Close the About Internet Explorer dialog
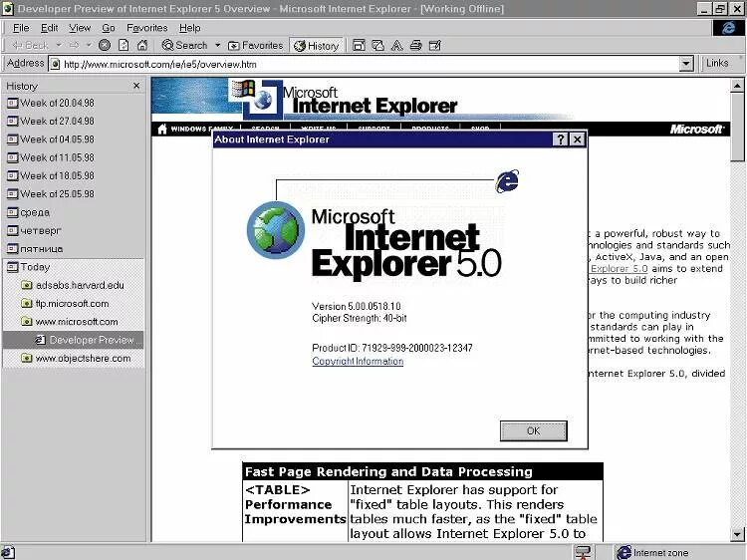This screenshot has width=747, height=560. (x=577, y=140)
